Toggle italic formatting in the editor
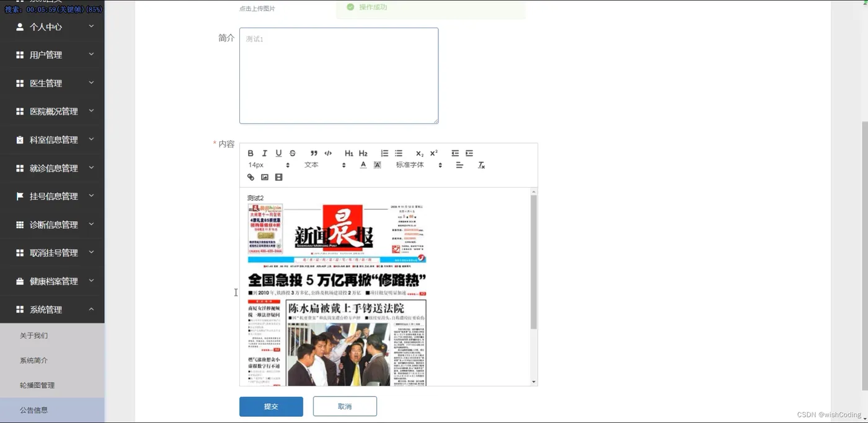 coord(265,153)
